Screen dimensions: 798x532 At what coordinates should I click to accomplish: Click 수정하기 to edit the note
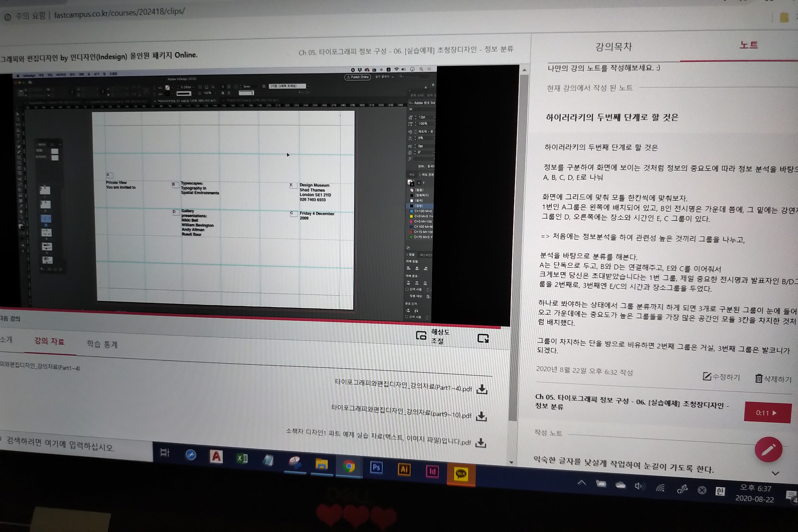(x=721, y=377)
